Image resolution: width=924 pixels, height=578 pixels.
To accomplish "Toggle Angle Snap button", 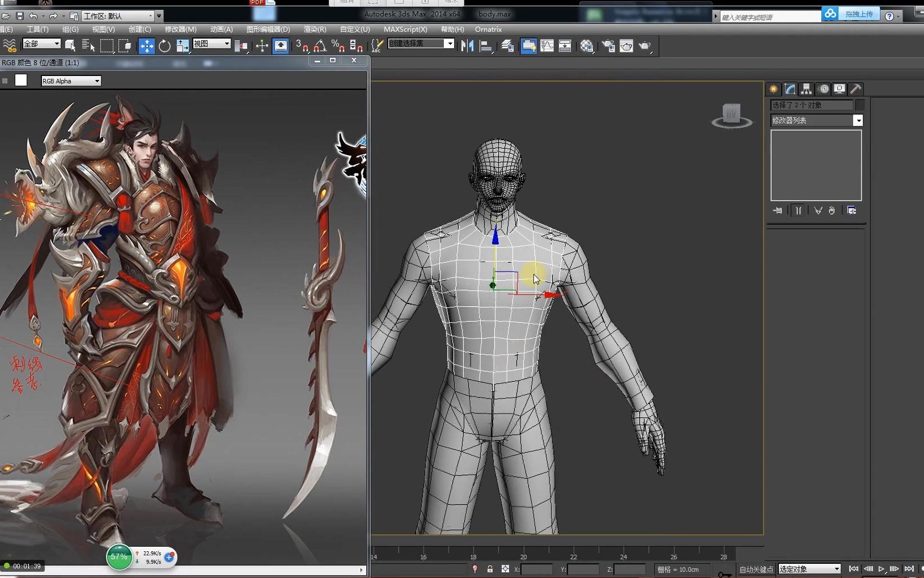I will coord(320,46).
